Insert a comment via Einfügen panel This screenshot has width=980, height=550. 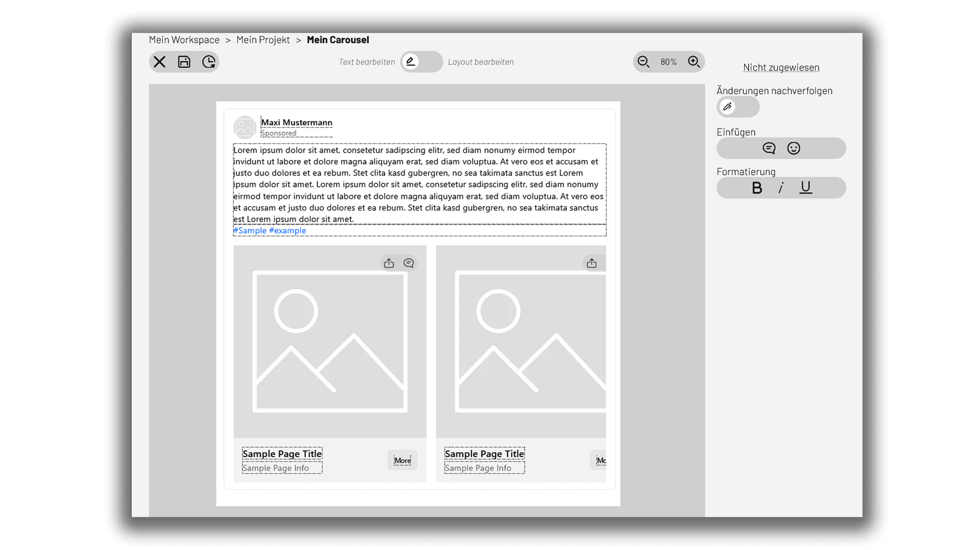point(769,148)
